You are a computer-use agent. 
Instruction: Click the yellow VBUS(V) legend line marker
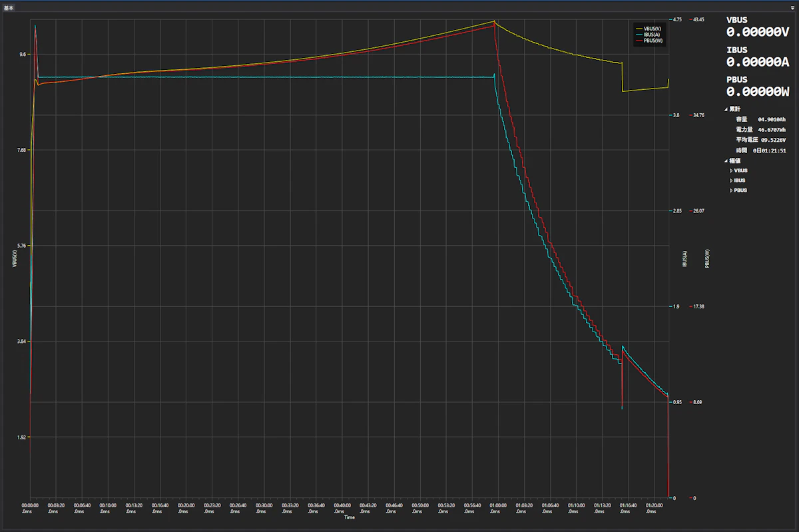(x=639, y=29)
